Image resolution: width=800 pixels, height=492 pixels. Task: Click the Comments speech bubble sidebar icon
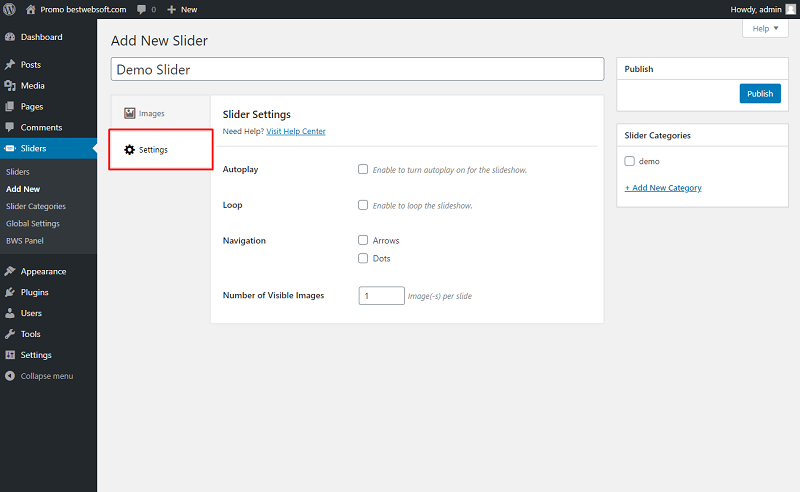pyautogui.click(x=10, y=127)
